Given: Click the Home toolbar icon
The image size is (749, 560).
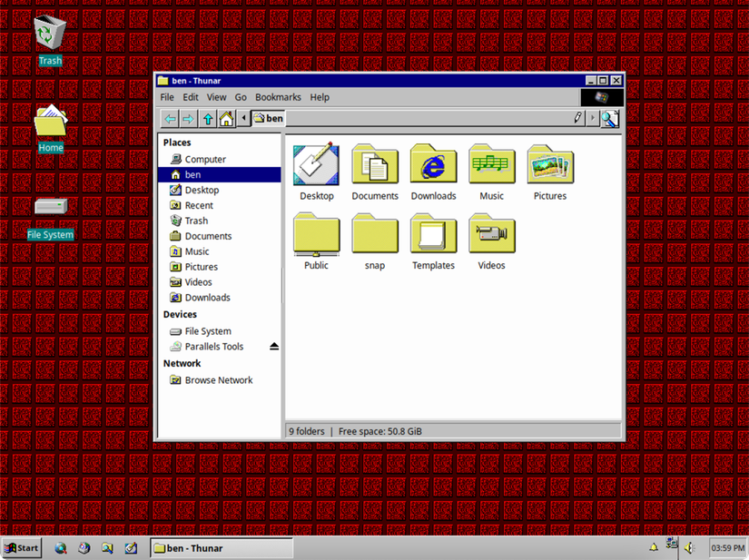Looking at the screenshot, I should [228, 118].
